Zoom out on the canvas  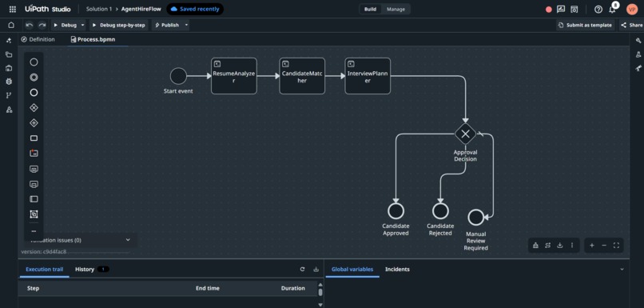coord(604,246)
